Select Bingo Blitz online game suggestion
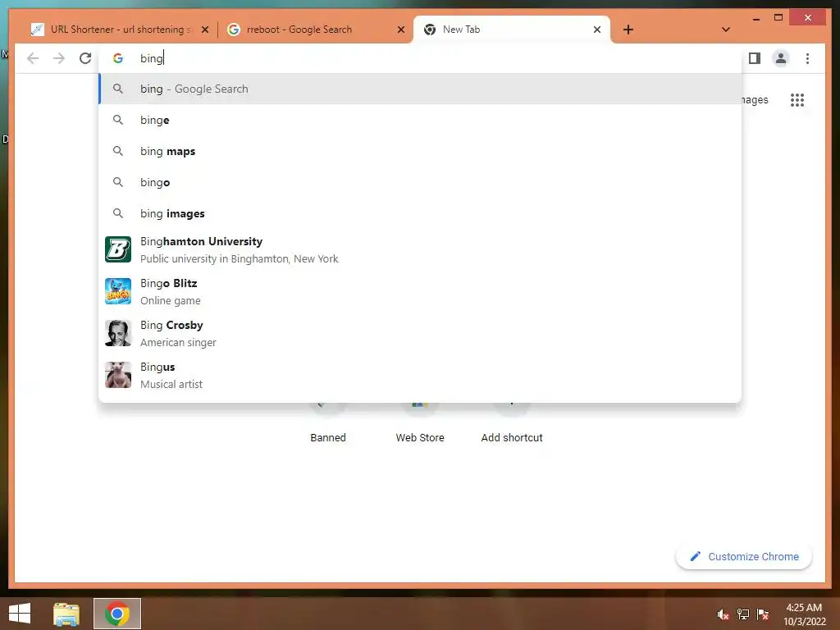 420,291
